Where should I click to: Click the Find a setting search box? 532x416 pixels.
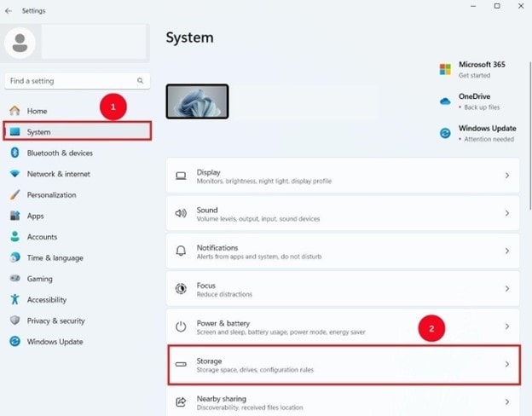coord(78,81)
